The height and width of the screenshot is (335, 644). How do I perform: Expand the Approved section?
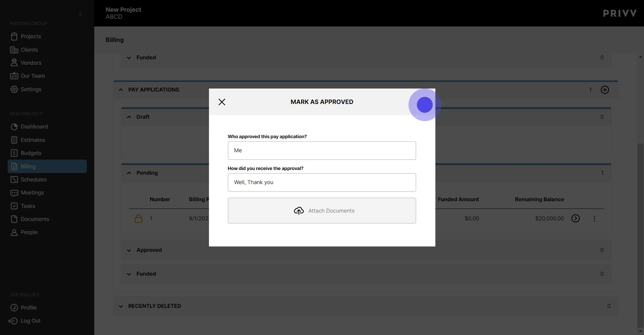(129, 250)
